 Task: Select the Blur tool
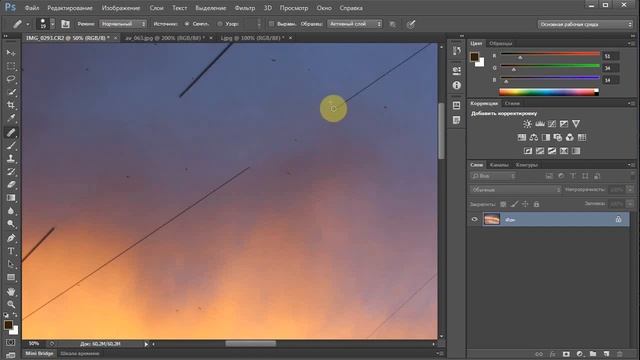click(x=11, y=211)
